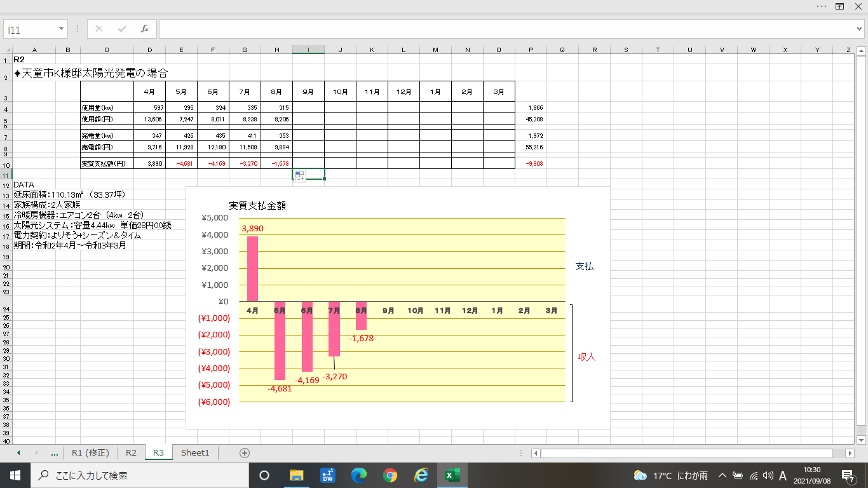Click the IME input mode A indicator
This screenshot has width=868, height=488.
(783, 475)
